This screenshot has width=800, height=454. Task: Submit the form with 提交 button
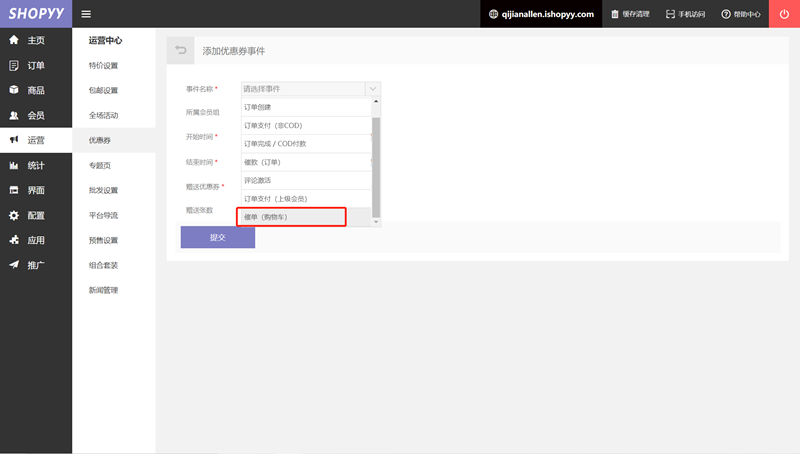218,237
